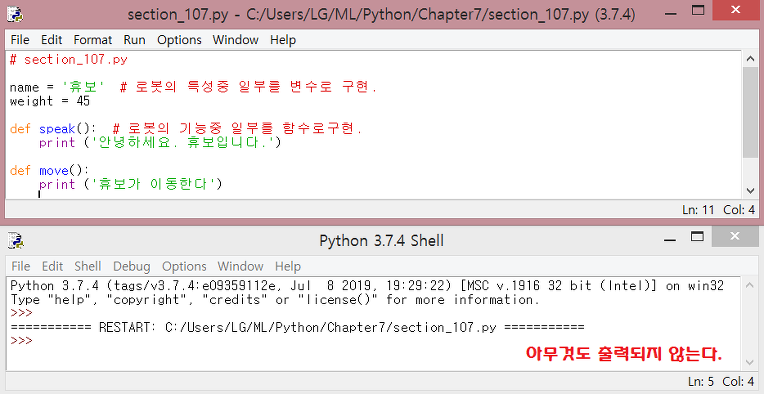Close the Python 3.7.4 Shell window
The width and height of the screenshot is (764, 394).
735,237
